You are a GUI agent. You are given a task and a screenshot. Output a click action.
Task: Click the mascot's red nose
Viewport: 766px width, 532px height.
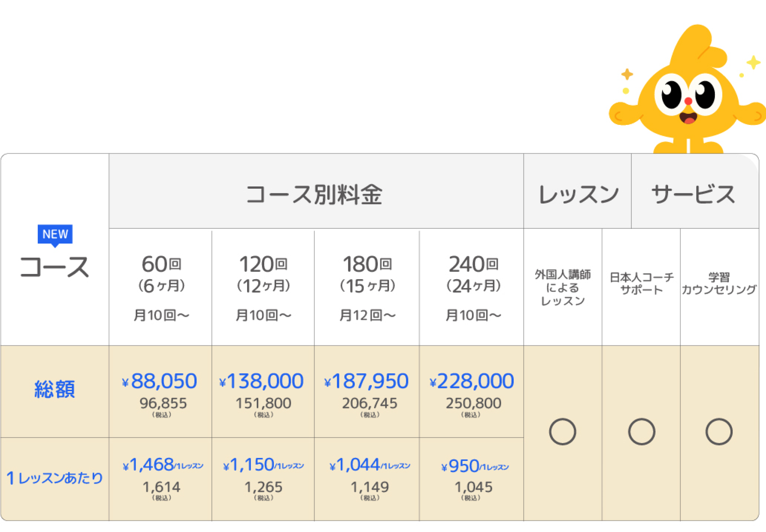688,101
